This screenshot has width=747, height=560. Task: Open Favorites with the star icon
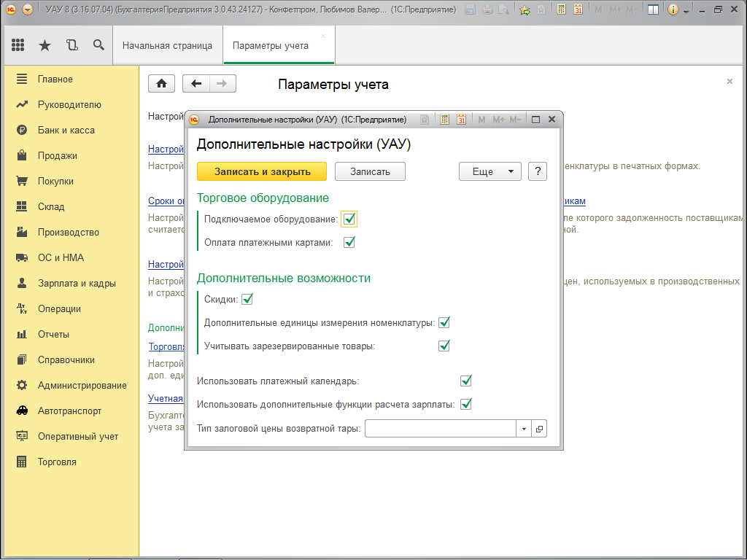point(44,45)
